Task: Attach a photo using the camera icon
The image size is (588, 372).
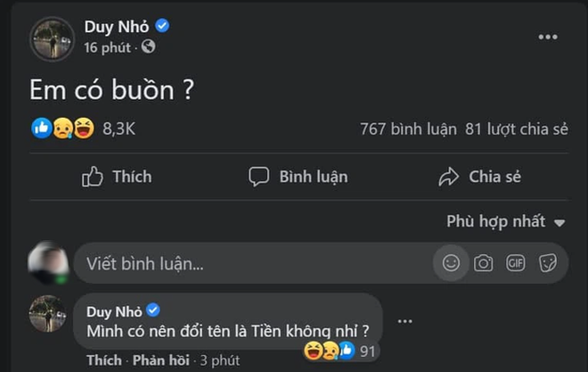Action: [x=484, y=263]
